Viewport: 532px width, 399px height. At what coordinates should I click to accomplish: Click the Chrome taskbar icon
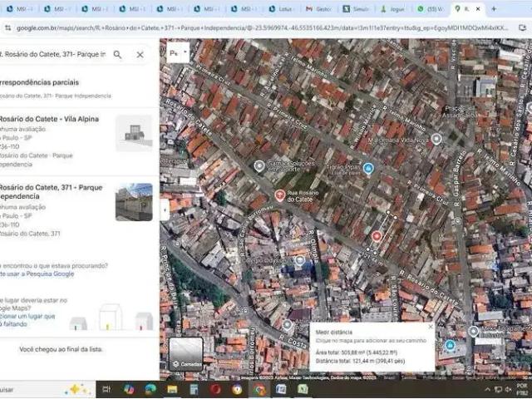(259, 390)
